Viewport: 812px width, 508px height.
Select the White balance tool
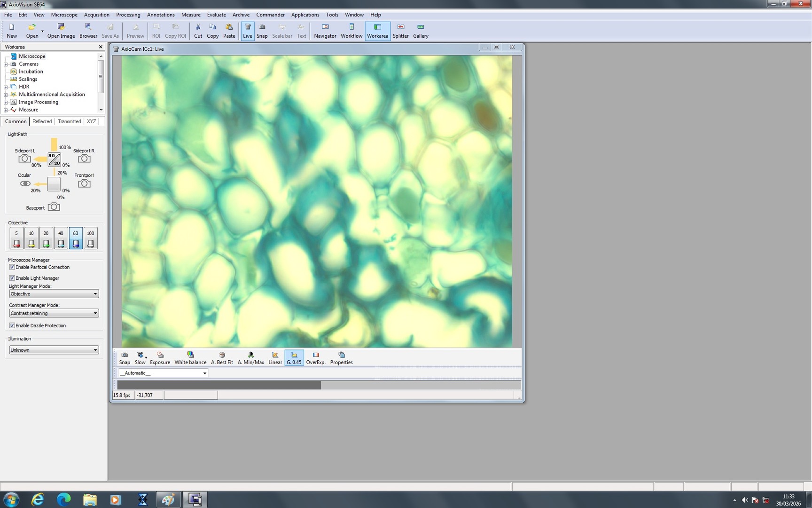pyautogui.click(x=190, y=357)
